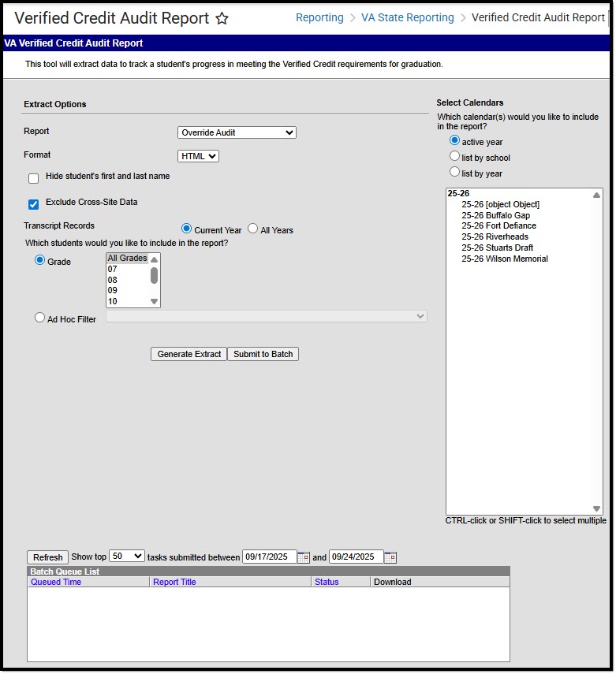This screenshot has width=616, height=674.
Task: Click the grade list up arrow
Action: coord(154,259)
